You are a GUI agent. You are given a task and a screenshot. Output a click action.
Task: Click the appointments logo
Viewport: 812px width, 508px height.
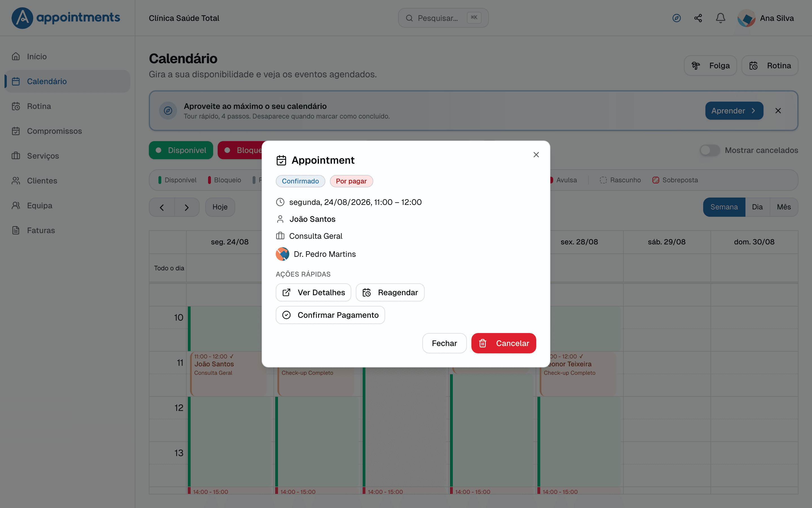point(66,18)
